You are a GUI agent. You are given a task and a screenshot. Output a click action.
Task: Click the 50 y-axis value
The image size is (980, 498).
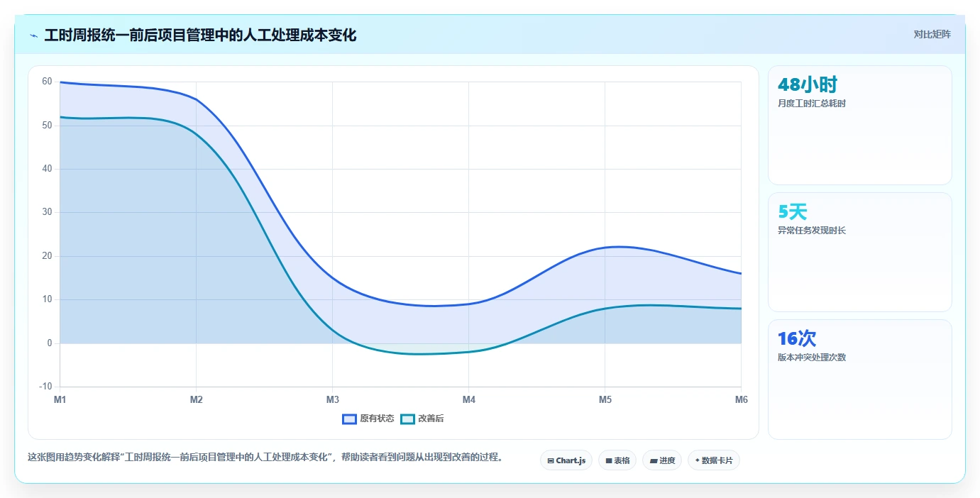click(47, 126)
